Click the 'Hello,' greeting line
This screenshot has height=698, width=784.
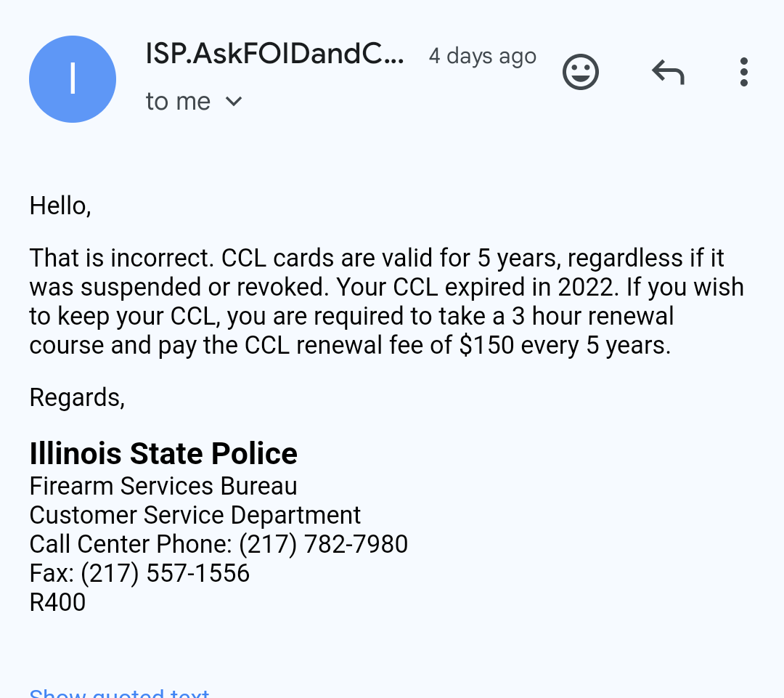(x=60, y=206)
